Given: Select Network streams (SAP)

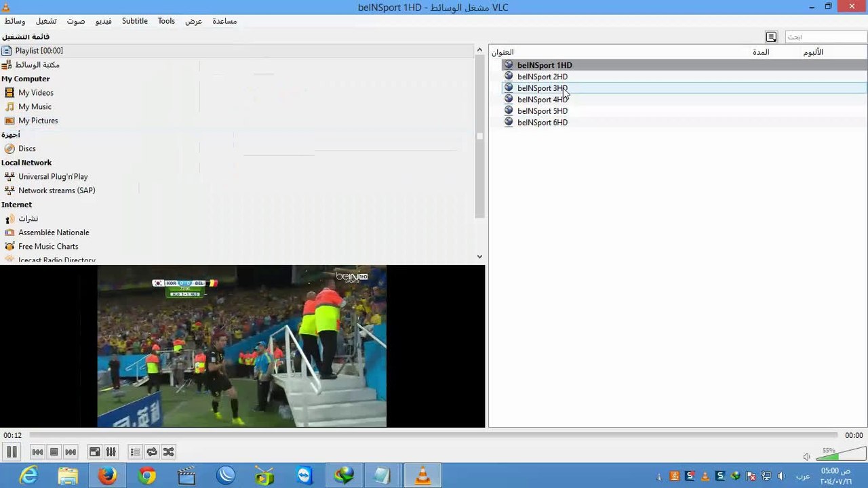Looking at the screenshot, I should pos(57,190).
